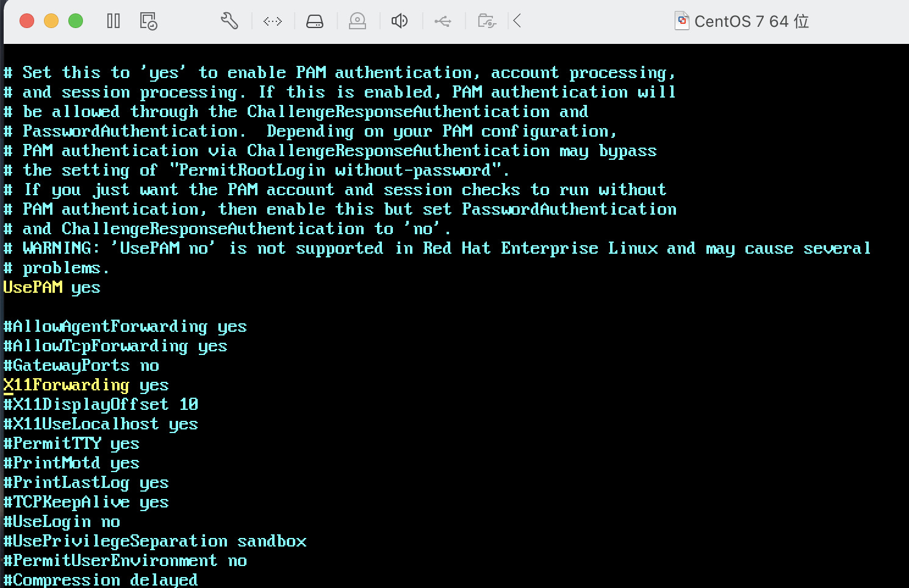Toggle the USB device connection
This screenshot has width=909, height=588.
(x=443, y=20)
